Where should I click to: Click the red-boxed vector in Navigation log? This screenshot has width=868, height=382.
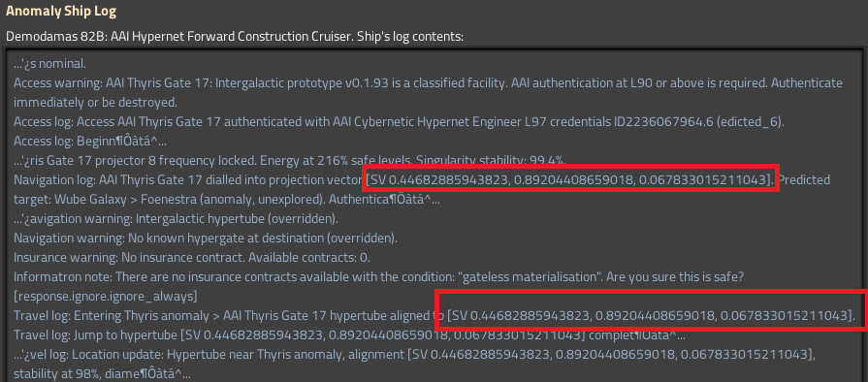pos(570,180)
